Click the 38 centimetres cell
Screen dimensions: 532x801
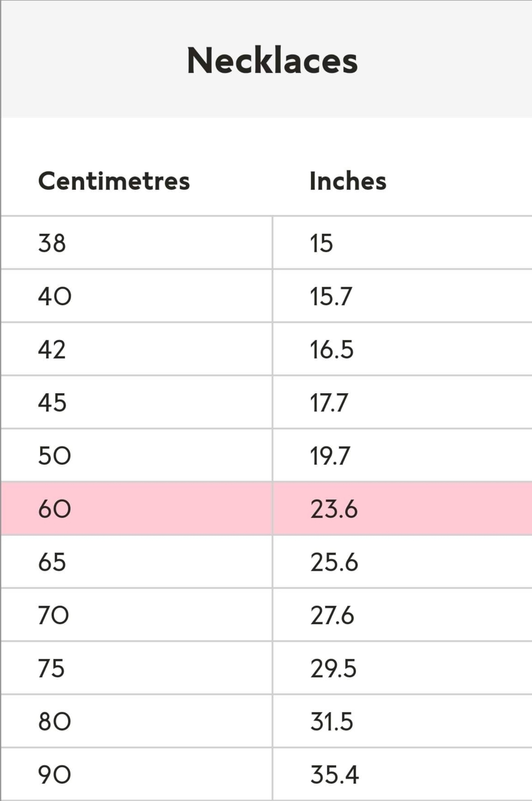click(52, 243)
